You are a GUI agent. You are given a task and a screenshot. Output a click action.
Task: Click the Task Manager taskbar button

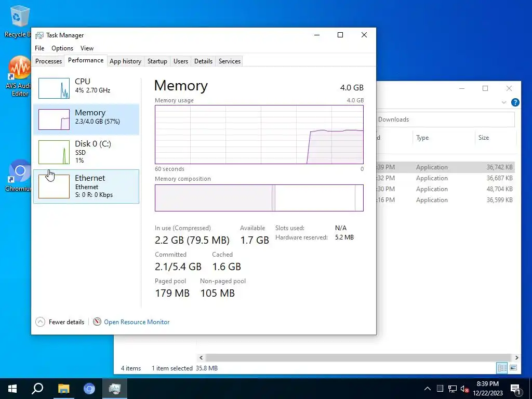click(x=115, y=389)
